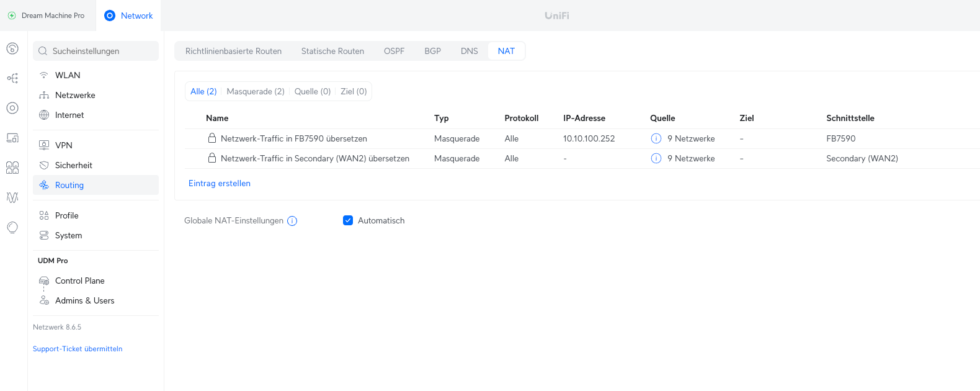Open the Control Plane section
This screenshot has height=391, width=980.
(79, 281)
